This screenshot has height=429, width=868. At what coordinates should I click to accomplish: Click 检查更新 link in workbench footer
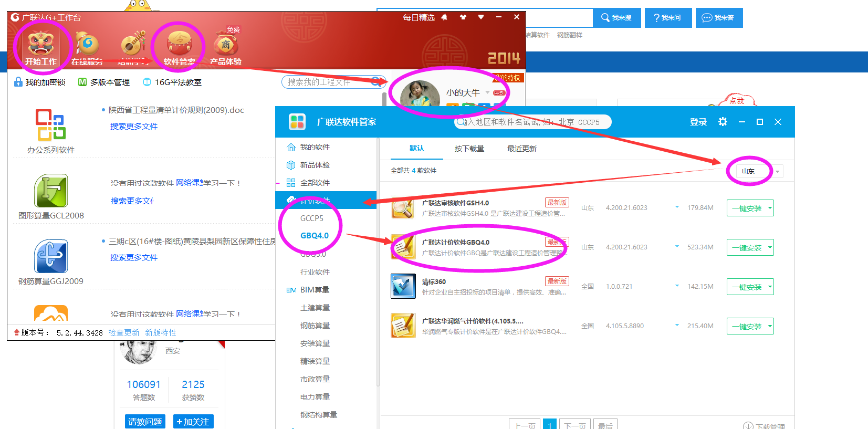click(x=124, y=332)
